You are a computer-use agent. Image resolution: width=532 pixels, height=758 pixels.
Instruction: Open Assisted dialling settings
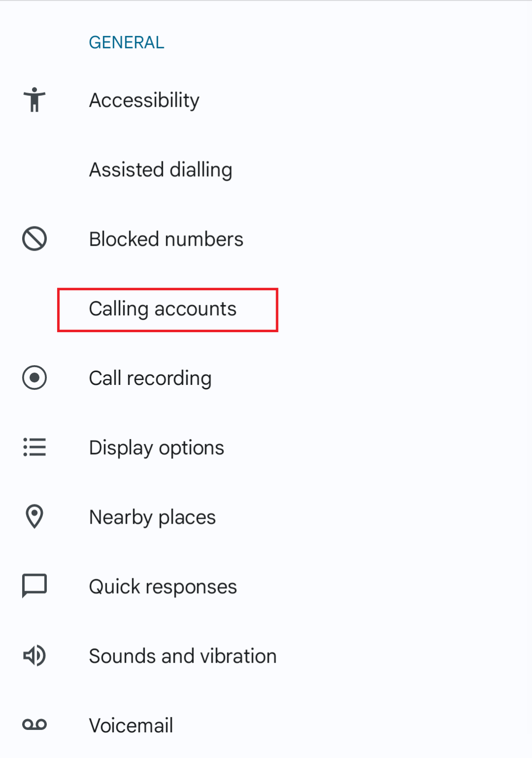click(x=160, y=169)
